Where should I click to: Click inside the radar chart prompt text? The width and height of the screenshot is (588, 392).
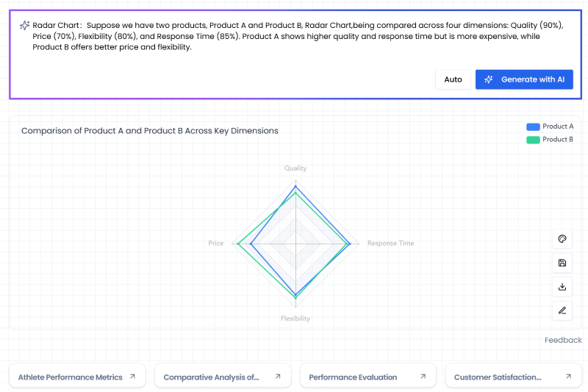point(294,36)
